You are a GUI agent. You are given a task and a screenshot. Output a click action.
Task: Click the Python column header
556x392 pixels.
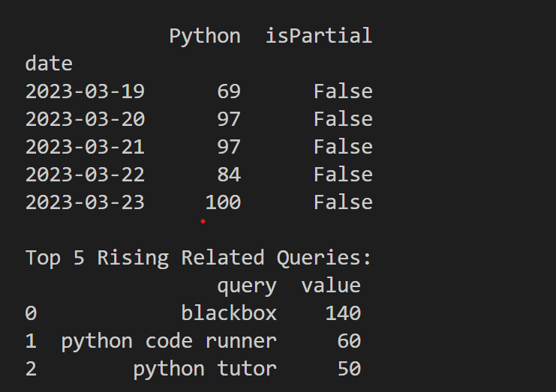click(205, 37)
